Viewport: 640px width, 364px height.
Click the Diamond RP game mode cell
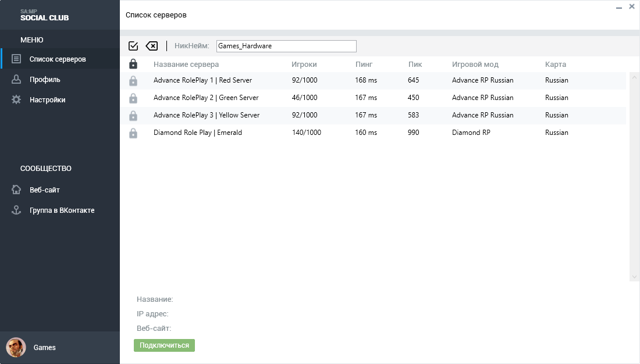[471, 133]
